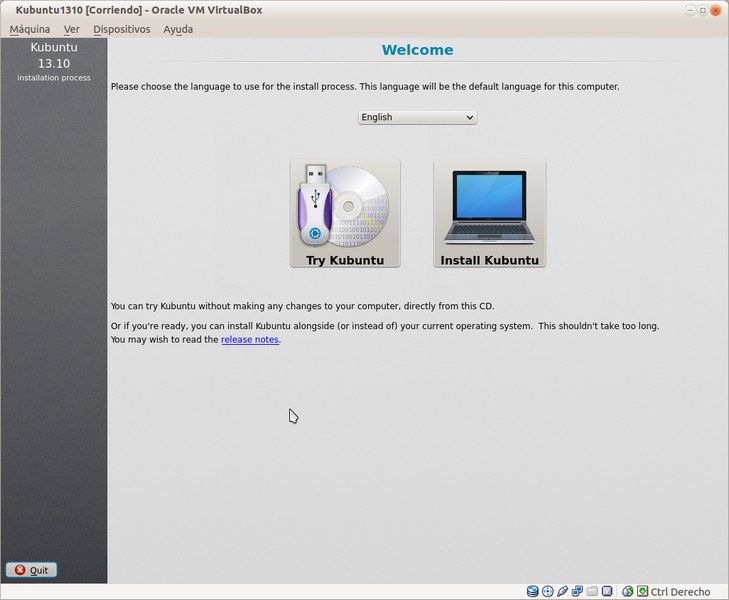The image size is (729, 600).
Task: Open the English language dropdown
Action: [418, 117]
